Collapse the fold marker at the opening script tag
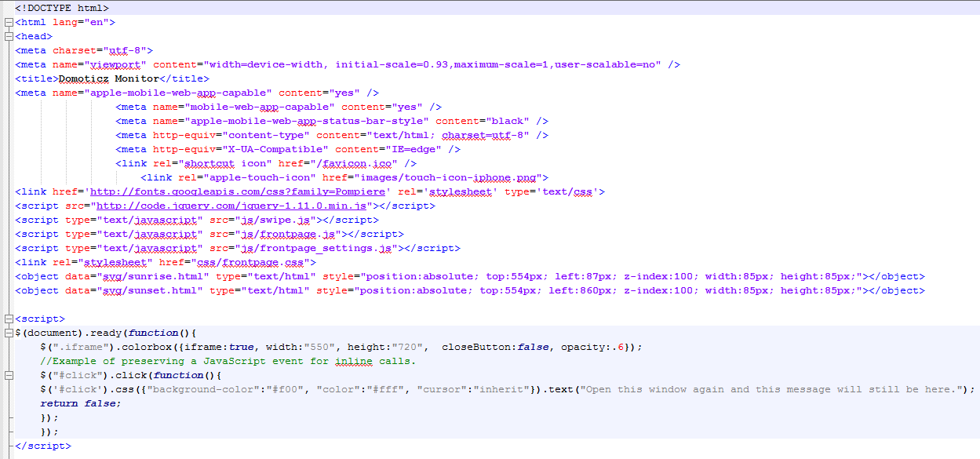The image size is (980, 459). tap(7, 319)
